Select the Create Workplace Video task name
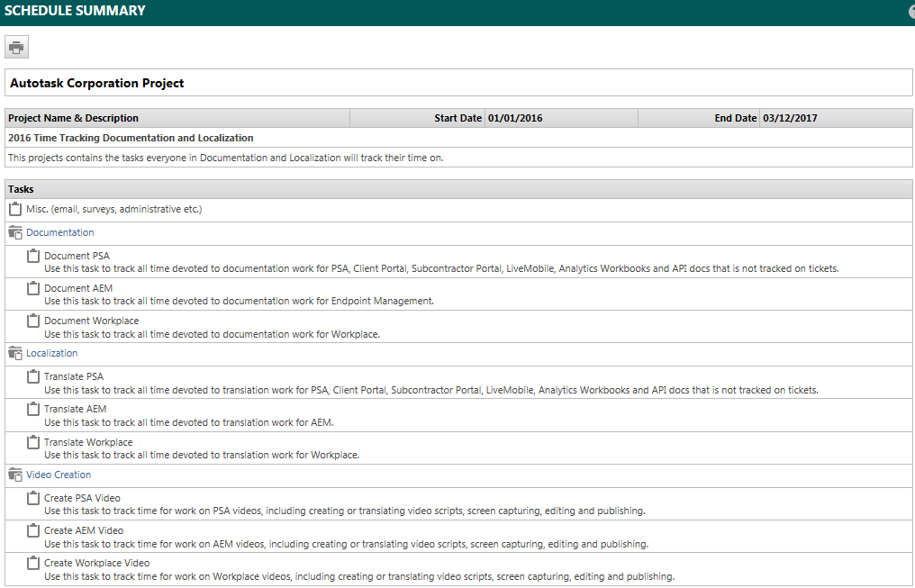Image resolution: width=915 pixels, height=588 pixels. click(x=97, y=563)
